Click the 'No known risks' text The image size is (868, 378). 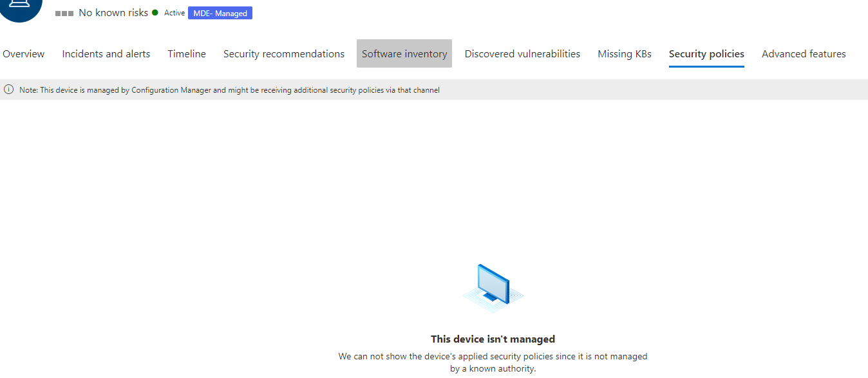[113, 13]
